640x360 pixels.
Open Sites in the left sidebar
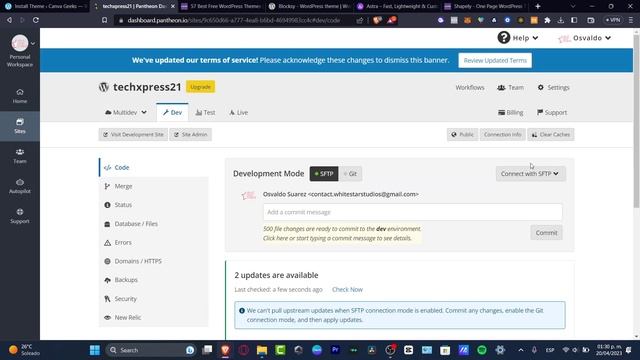coord(20,126)
